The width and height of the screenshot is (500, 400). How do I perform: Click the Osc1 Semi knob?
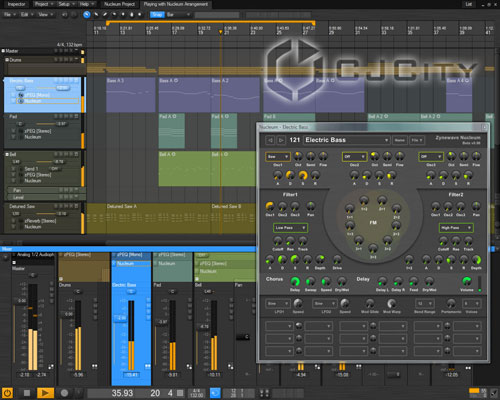tap(310, 156)
